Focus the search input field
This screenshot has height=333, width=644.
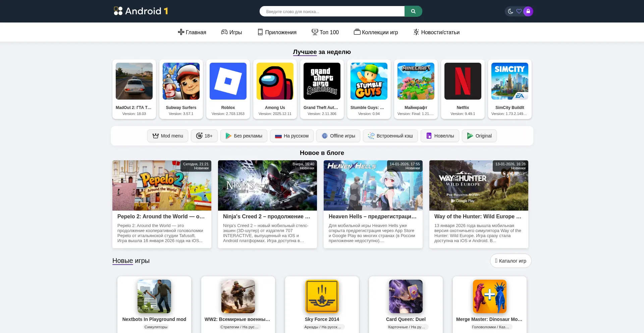tap(332, 11)
